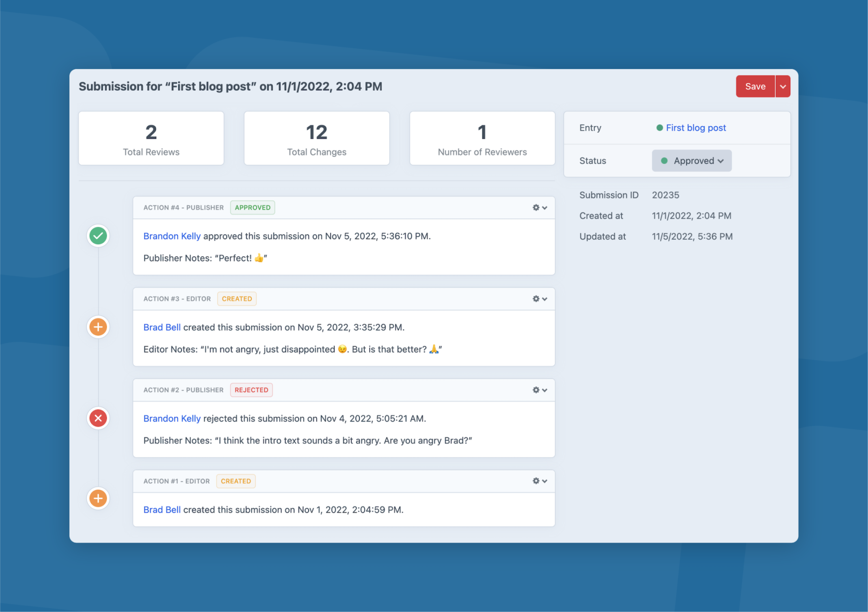Open Brandon Kelly's profile in Action #4
This screenshot has width=868, height=612.
pos(172,236)
